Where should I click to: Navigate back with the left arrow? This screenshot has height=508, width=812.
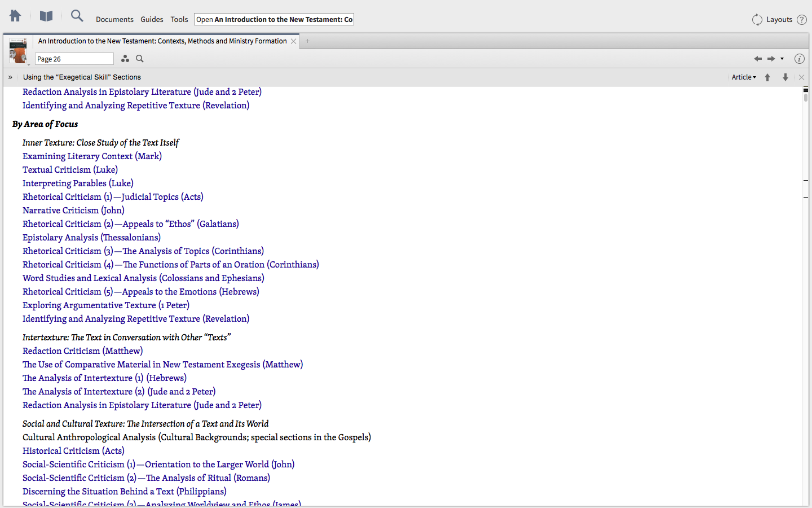point(757,59)
